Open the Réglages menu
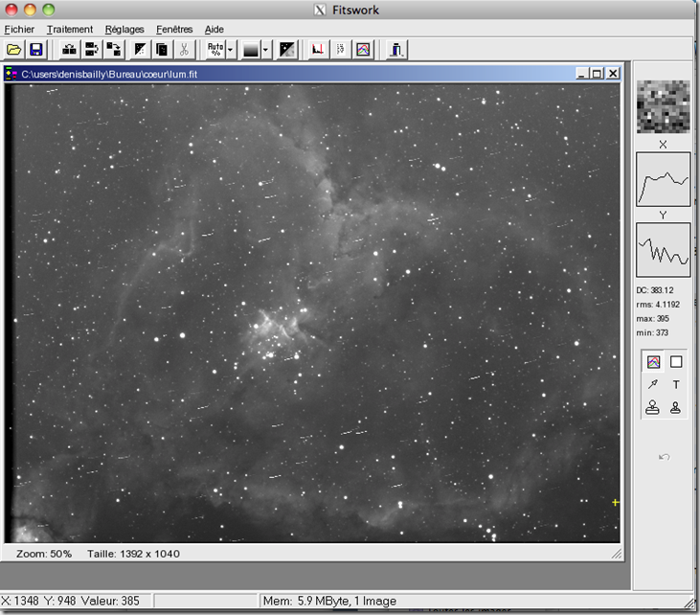Viewport: 700px width, 615px height. tap(124, 30)
